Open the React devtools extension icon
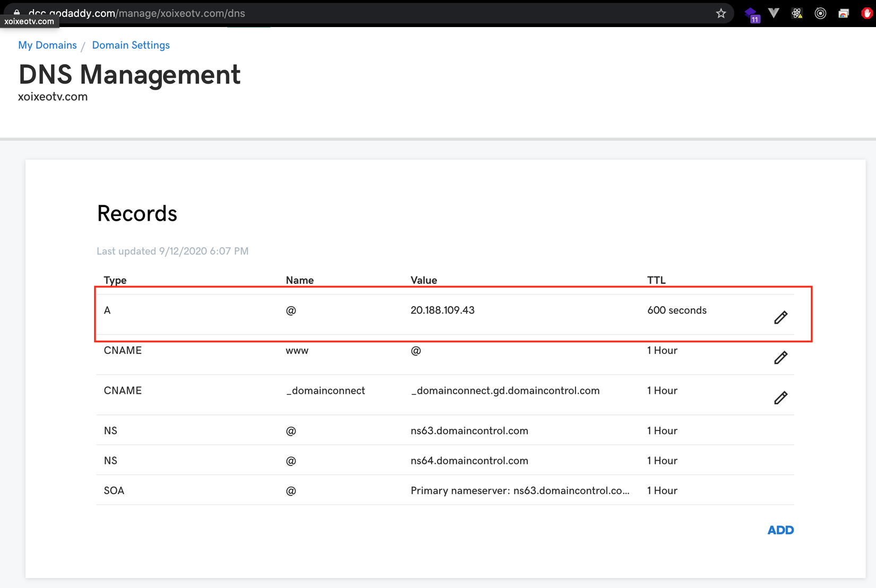This screenshot has height=588, width=876. 797,13
